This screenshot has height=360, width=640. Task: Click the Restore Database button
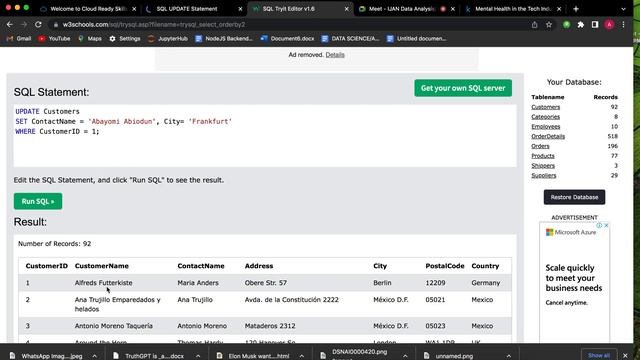574,197
